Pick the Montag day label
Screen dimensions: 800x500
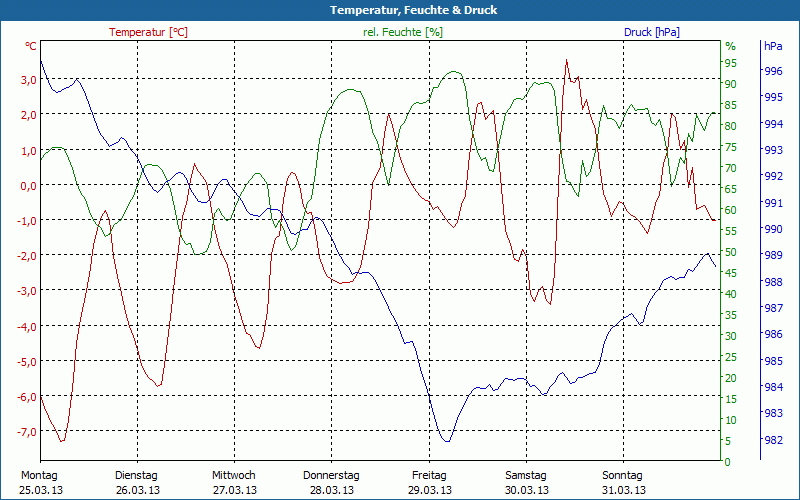click(40, 475)
